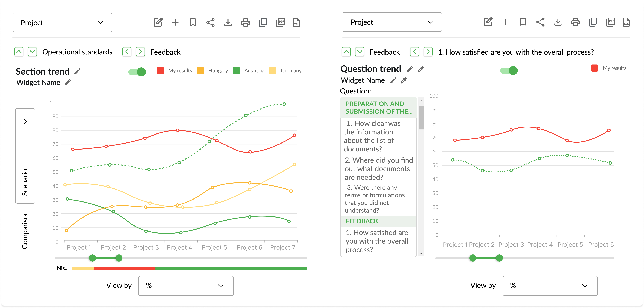The height and width of the screenshot is (308, 644).
Task: Download the left Section trend widget
Action: pos(228,22)
